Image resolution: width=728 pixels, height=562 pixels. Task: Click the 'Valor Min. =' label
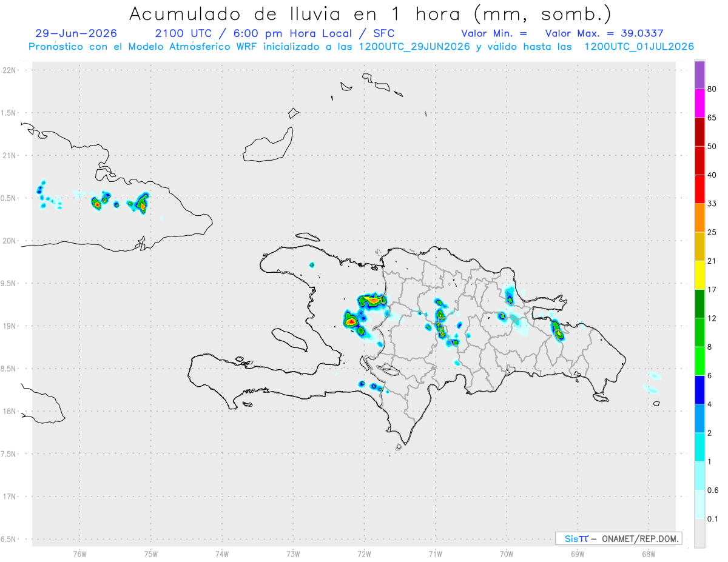pyautogui.click(x=494, y=33)
